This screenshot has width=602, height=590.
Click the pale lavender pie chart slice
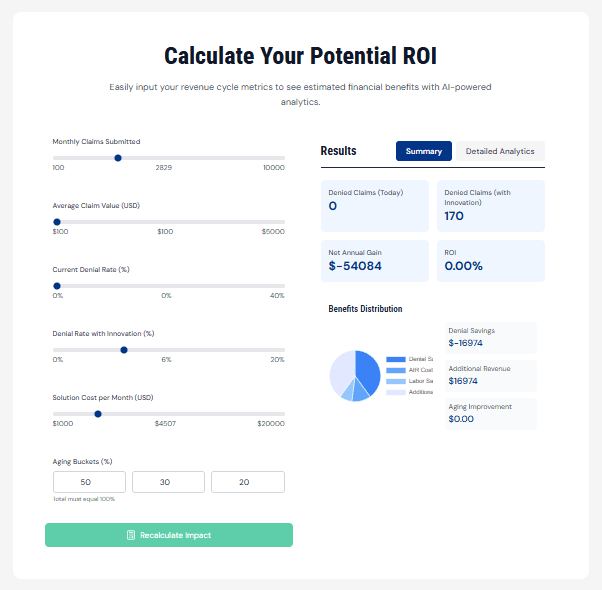(341, 370)
